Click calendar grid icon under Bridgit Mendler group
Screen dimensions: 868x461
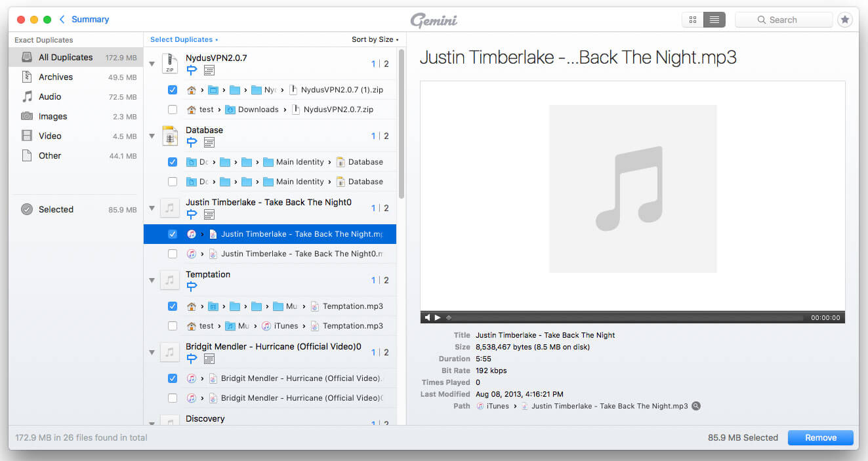209,359
